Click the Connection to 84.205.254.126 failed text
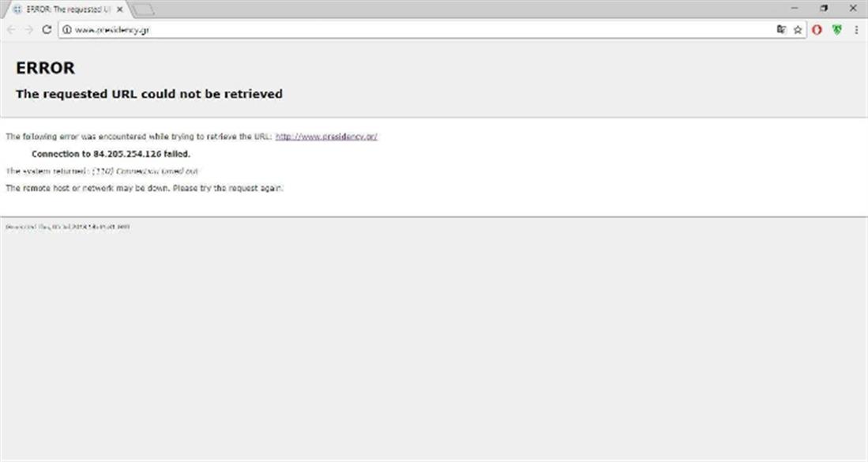Screen dimensions: 868x462 [111, 154]
